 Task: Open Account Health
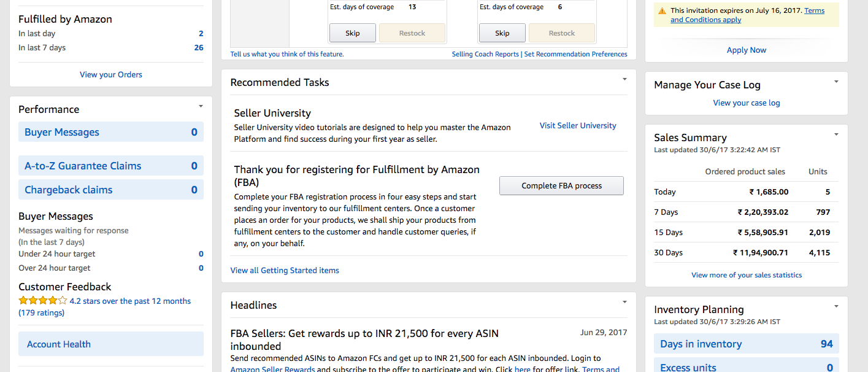click(x=58, y=344)
